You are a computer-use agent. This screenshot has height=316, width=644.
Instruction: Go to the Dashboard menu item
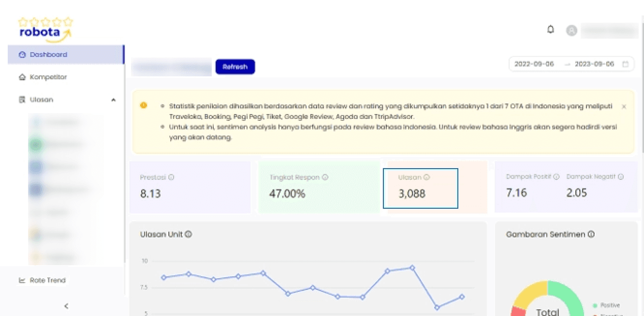point(66,55)
